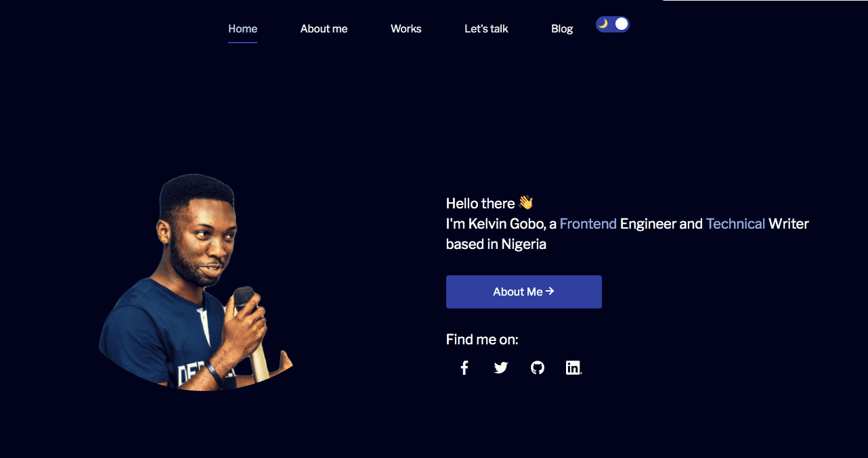Click Kelvin's circular profile photo
868x458 pixels.
196,284
